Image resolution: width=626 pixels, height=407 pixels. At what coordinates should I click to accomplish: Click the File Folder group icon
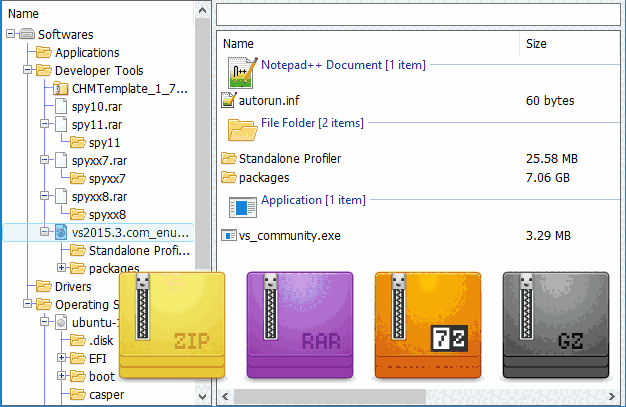[242, 130]
